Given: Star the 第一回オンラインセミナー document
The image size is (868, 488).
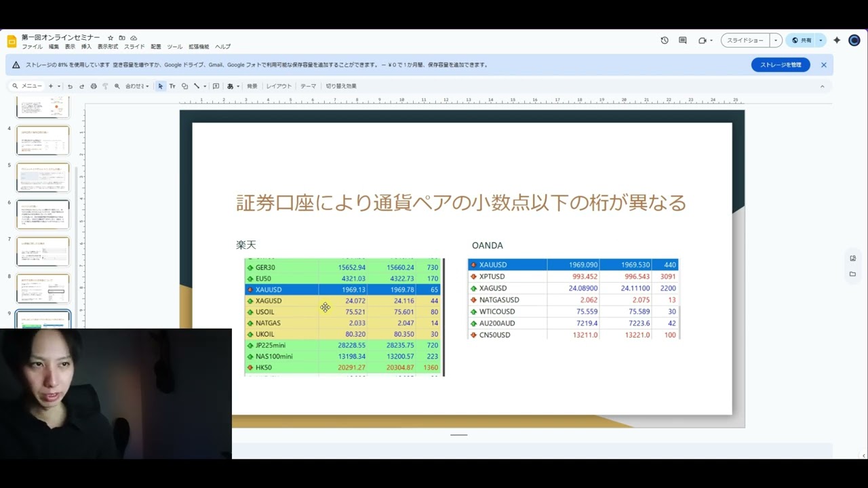Looking at the screenshot, I should tap(111, 38).
